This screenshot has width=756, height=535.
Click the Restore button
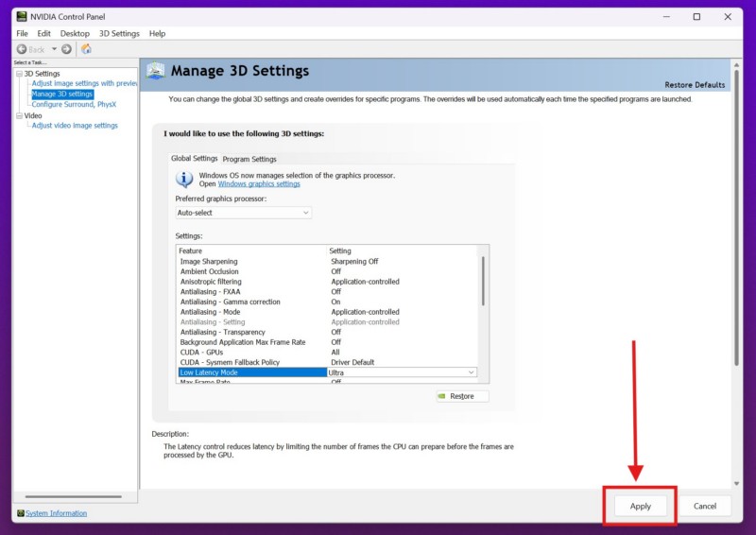[462, 396]
